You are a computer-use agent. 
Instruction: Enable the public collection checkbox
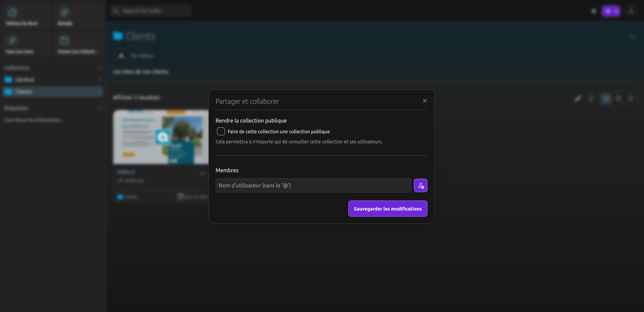tap(221, 131)
